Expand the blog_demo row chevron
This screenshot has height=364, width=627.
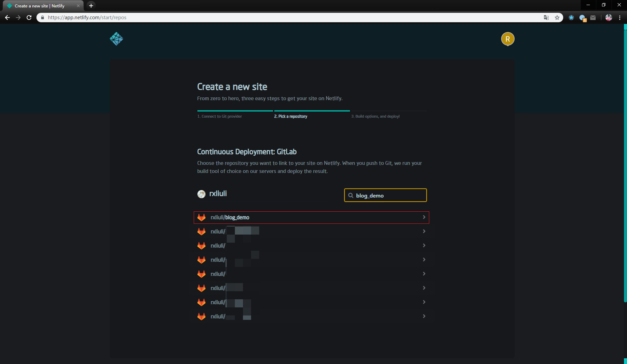(424, 217)
